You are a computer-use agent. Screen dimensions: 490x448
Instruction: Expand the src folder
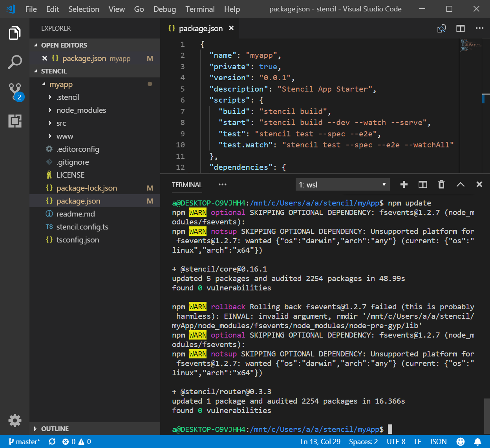(95, 123)
